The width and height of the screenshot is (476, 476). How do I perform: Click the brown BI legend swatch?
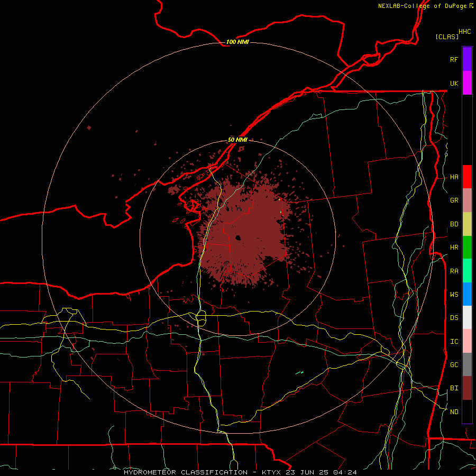pyautogui.click(x=467, y=388)
